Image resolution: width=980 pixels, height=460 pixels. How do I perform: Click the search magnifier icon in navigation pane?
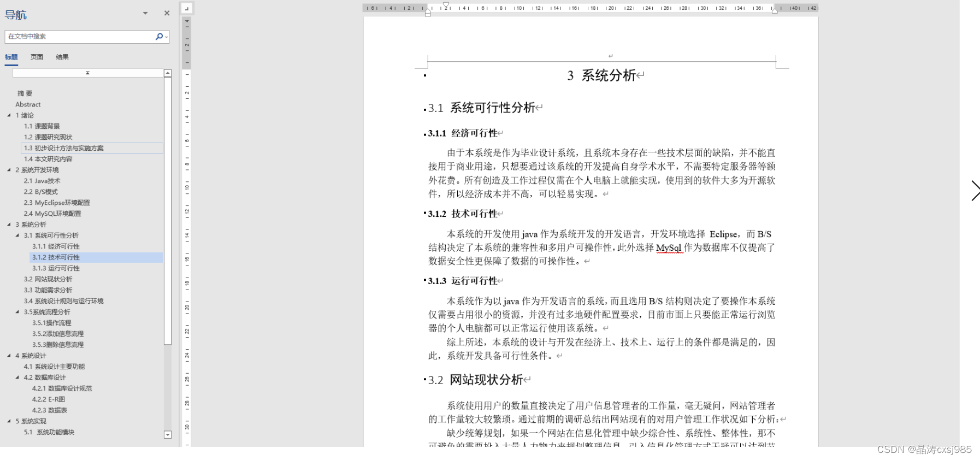(x=158, y=37)
